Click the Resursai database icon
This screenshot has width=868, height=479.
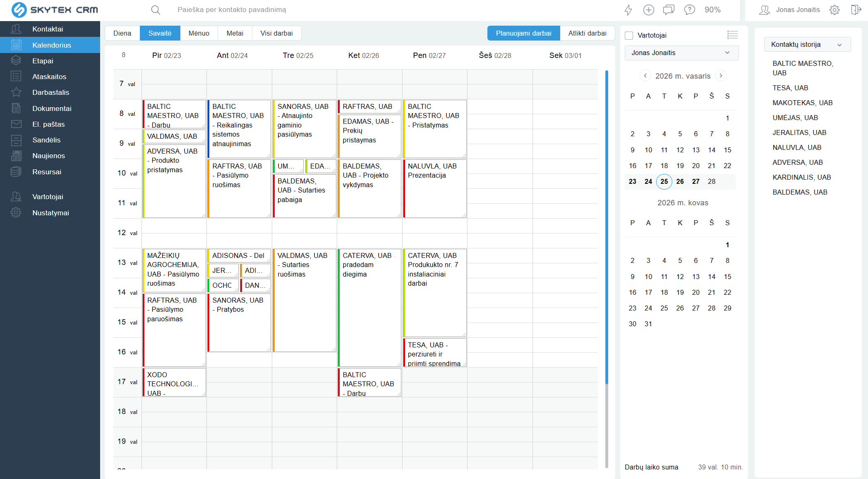point(16,172)
